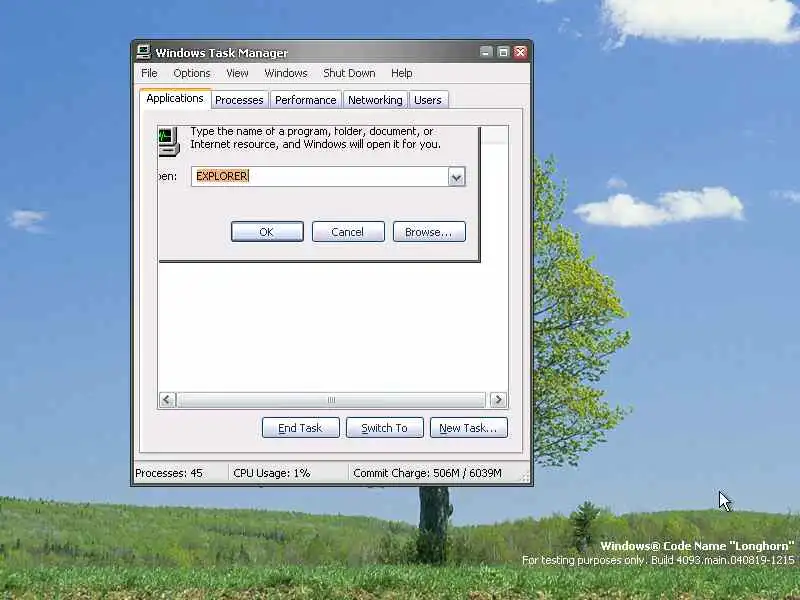Click the Browse... button
800x600 pixels.
click(429, 232)
